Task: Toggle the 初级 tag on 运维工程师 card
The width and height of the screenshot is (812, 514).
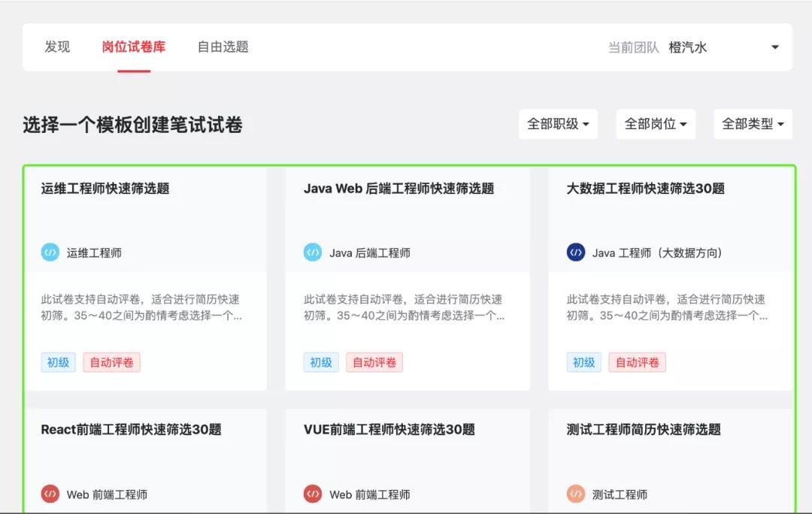Action: (x=58, y=361)
